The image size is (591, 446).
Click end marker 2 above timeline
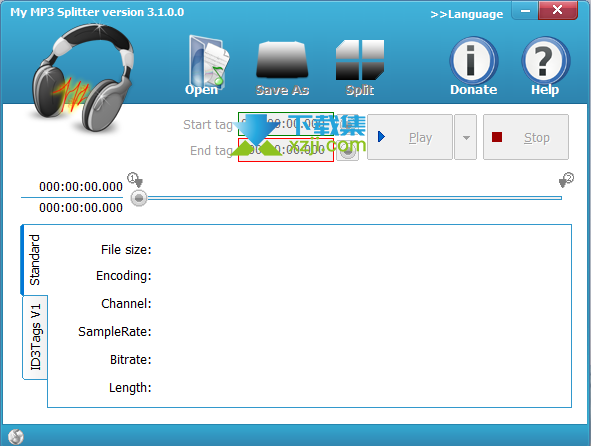(x=566, y=179)
